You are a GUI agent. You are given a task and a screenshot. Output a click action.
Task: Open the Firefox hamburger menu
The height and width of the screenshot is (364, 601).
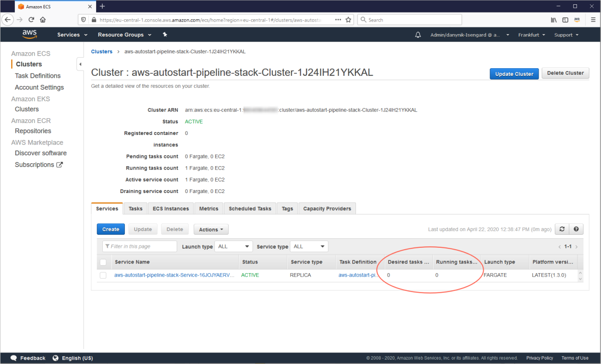point(593,20)
